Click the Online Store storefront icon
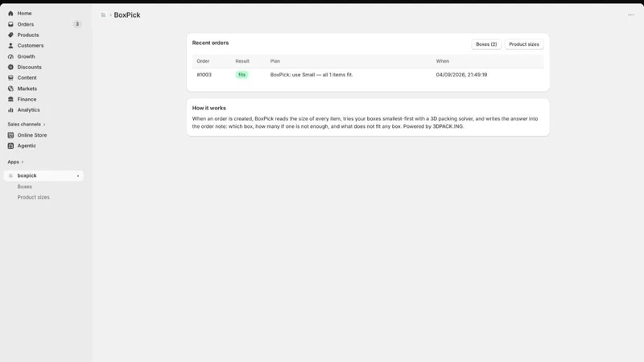This screenshot has height=362, width=644. [10, 135]
